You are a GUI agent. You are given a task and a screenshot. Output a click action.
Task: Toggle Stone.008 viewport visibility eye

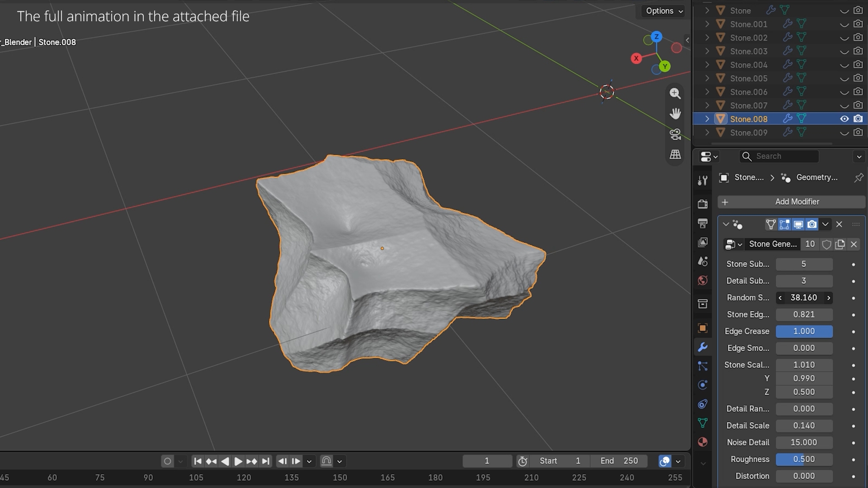[x=844, y=119]
